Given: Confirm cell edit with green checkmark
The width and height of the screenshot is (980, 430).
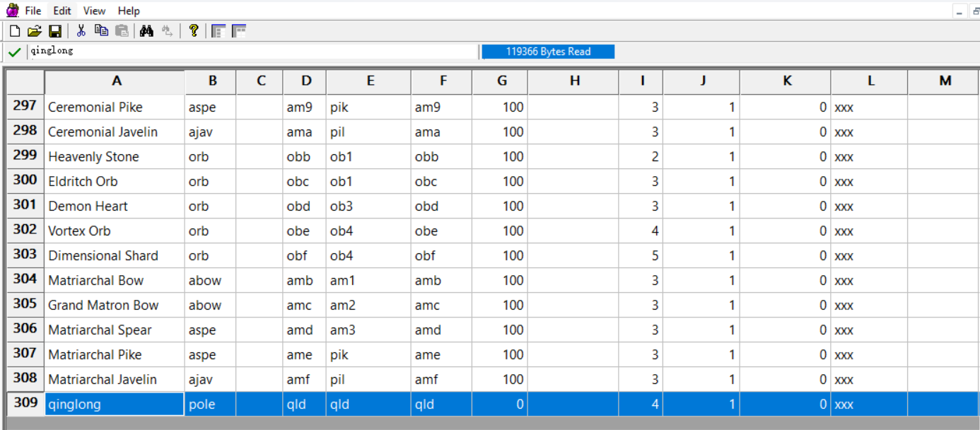Looking at the screenshot, I should tap(14, 52).
